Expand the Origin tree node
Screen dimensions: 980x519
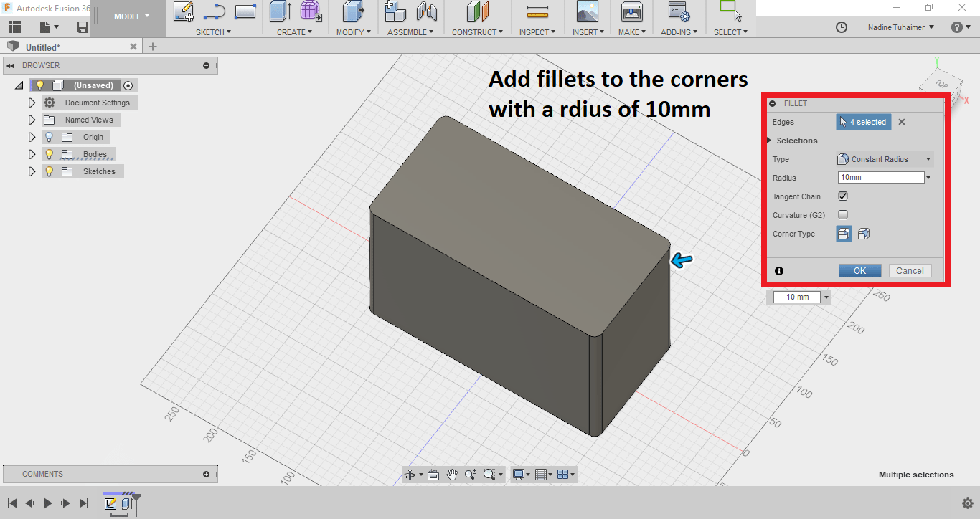[x=32, y=137]
